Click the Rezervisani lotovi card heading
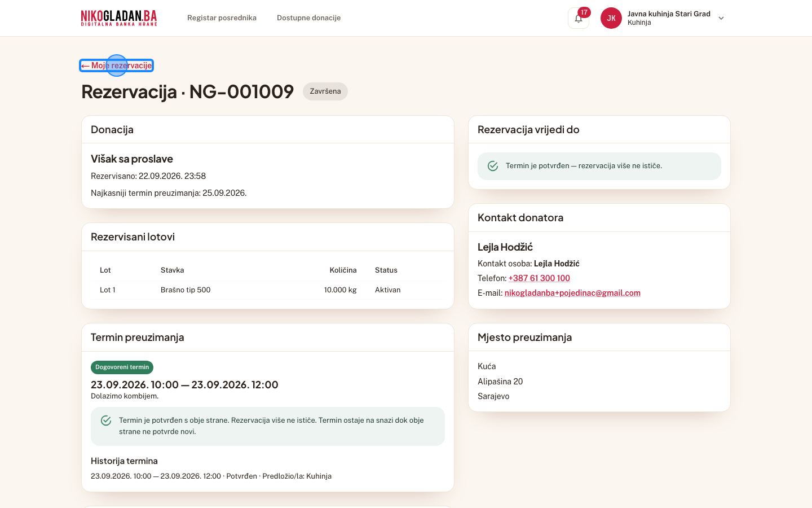812x508 pixels. point(133,237)
